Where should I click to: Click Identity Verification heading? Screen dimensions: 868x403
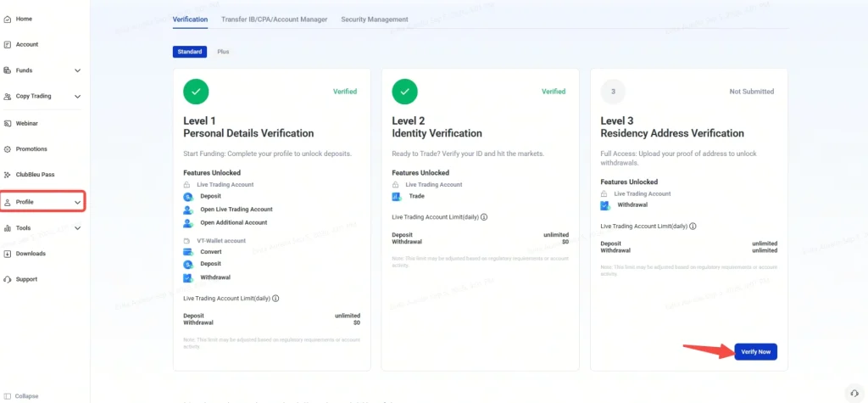coord(437,133)
